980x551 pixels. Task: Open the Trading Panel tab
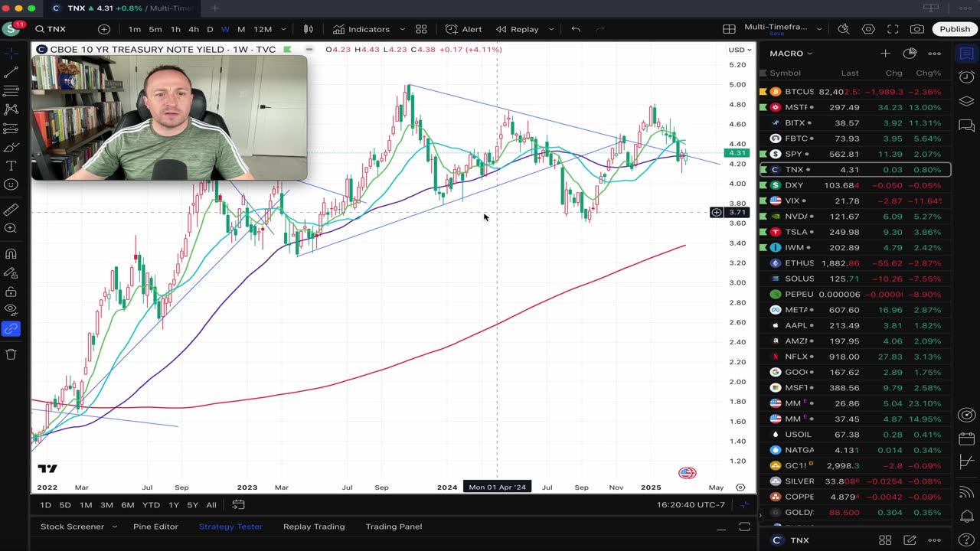(x=394, y=527)
